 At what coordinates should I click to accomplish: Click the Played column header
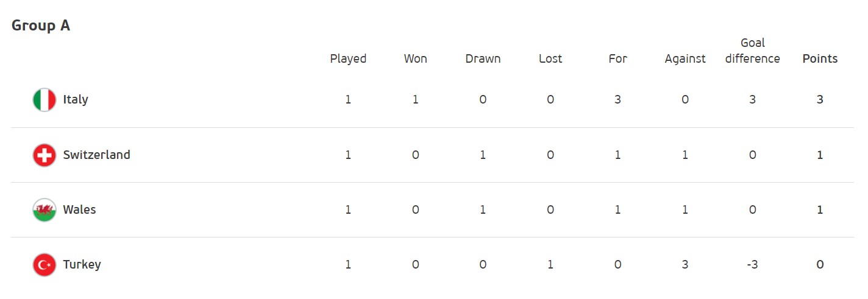point(348,59)
